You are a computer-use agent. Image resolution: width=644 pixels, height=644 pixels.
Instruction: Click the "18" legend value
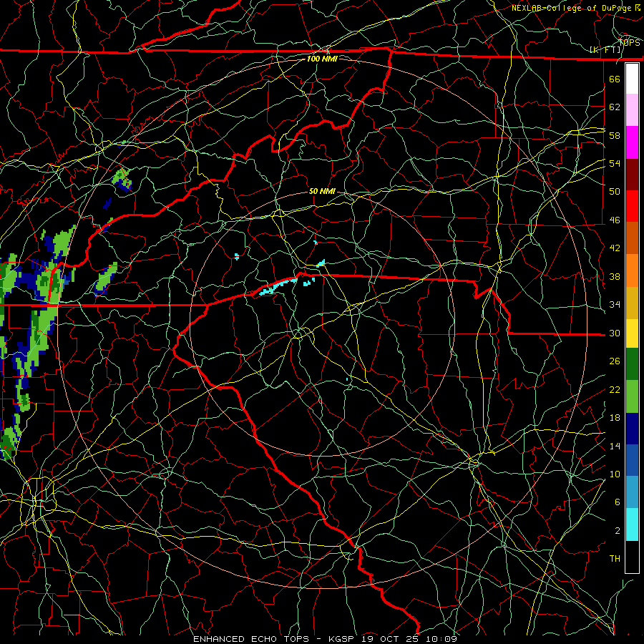[615, 418]
